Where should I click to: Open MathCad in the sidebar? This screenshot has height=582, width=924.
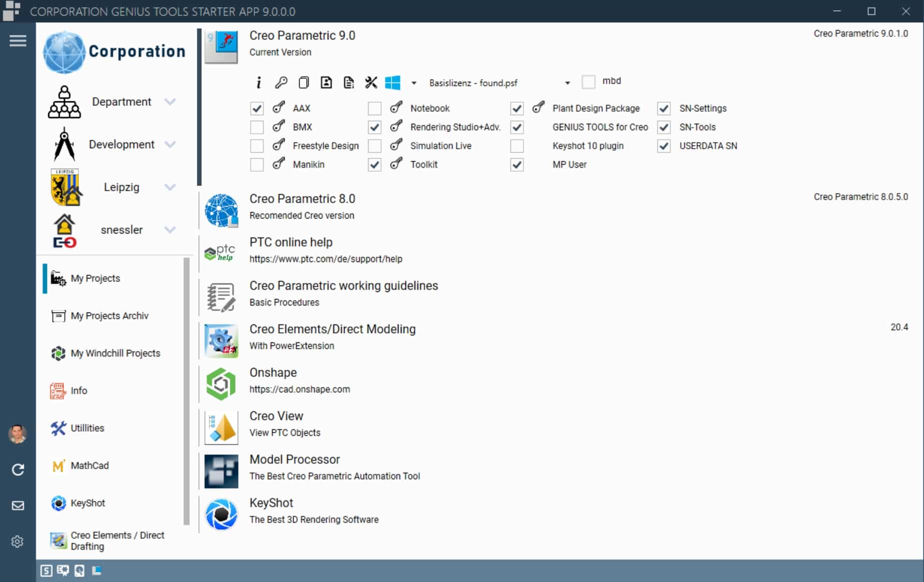[112, 466]
